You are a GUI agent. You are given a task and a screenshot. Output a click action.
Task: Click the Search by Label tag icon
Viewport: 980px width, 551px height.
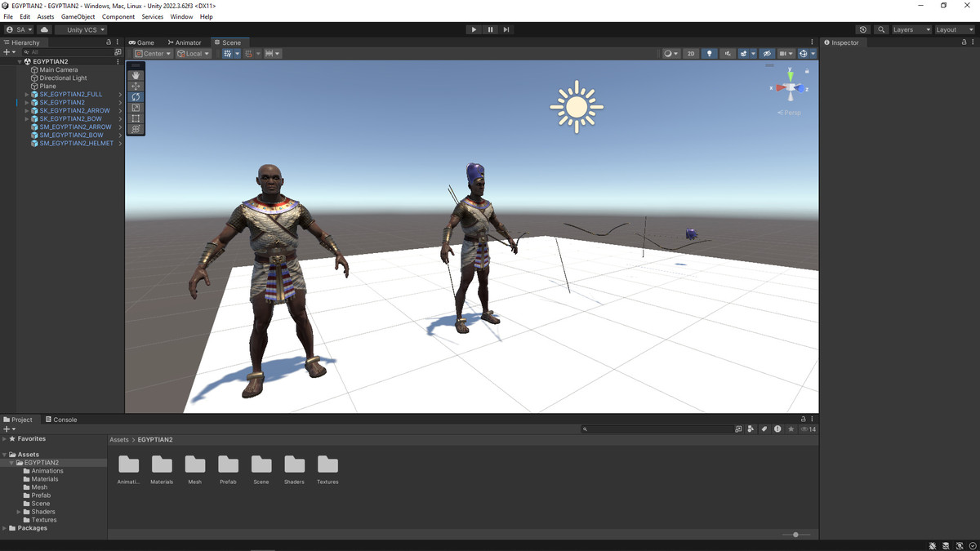[764, 429]
